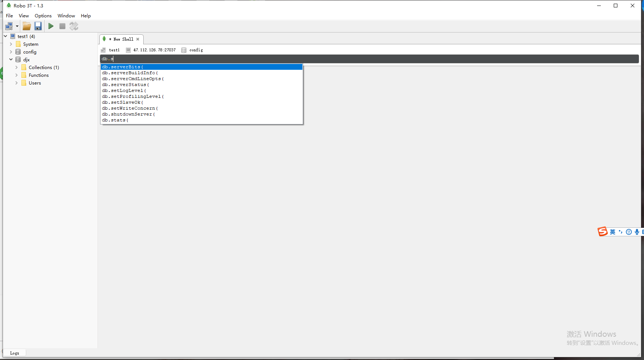The width and height of the screenshot is (644, 360).
Task: Select the System folder item
Action: coord(31,44)
